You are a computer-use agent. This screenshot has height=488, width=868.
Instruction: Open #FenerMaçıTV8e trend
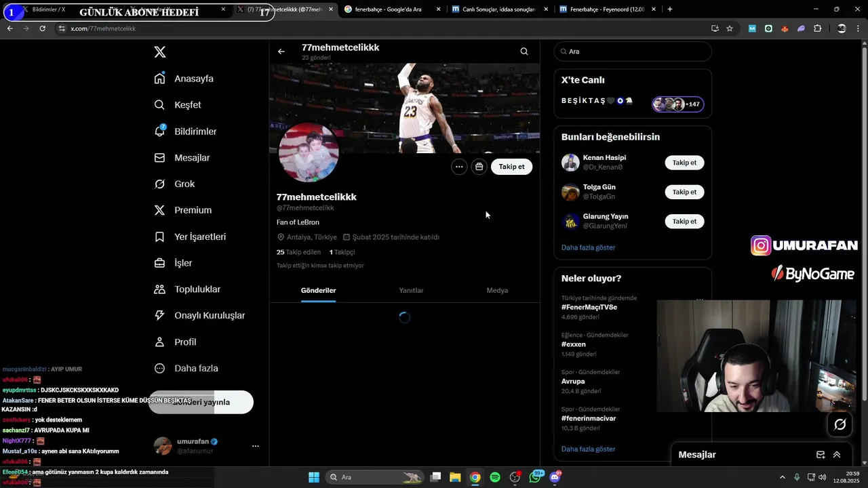(x=589, y=307)
